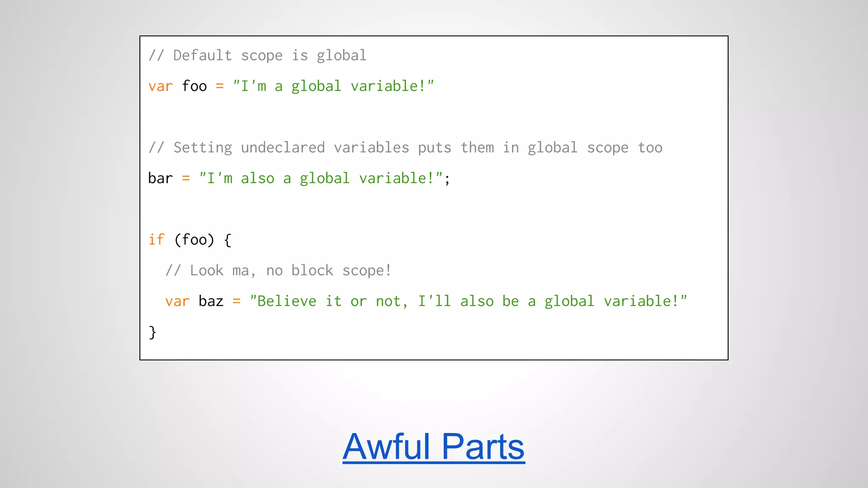Click the "Setting undeclared variables" comment line
The image size is (868, 488).
pyautogui.click(x=405, y=148)
